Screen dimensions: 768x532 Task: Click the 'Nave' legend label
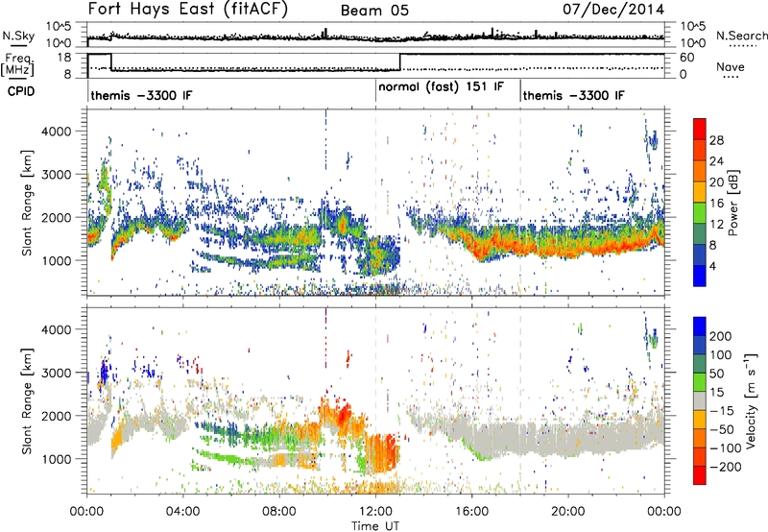(731, 67)
